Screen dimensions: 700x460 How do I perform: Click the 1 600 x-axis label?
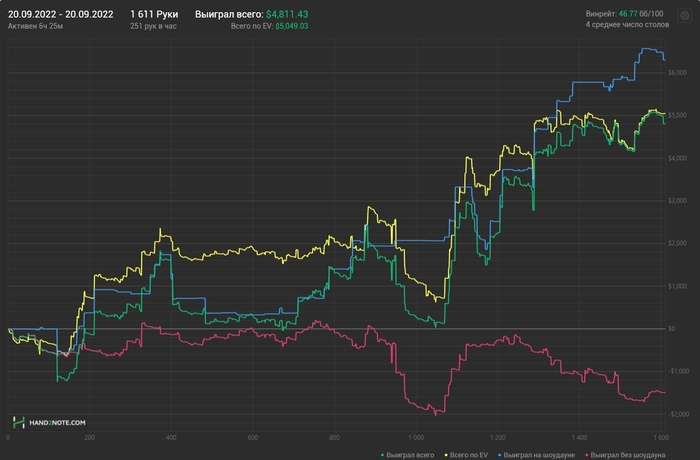[661, 437]
